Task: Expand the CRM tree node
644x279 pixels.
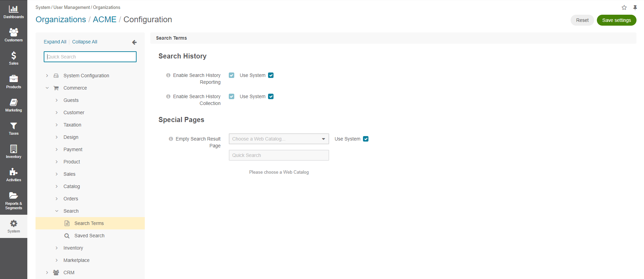Action: tap(47, 273)
